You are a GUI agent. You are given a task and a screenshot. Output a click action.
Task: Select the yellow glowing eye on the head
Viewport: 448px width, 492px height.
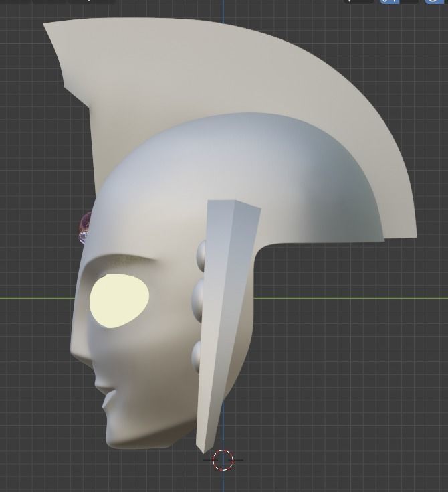click(119, 301)
